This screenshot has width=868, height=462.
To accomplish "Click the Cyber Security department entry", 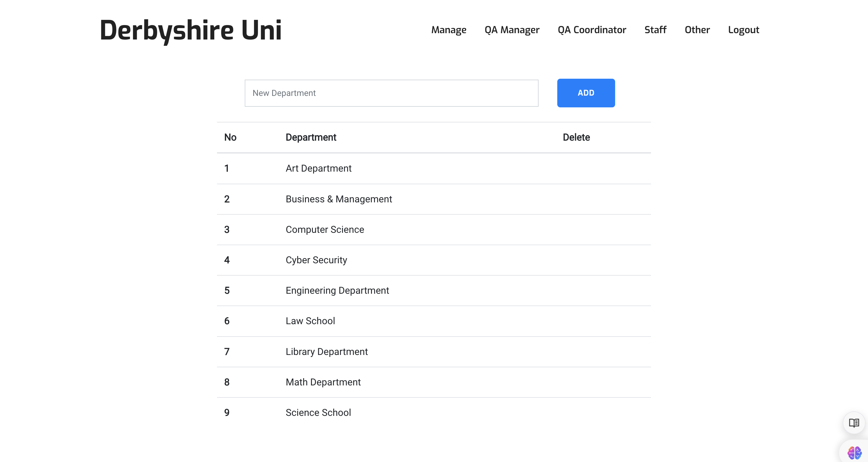I will (x=316, y=260).
